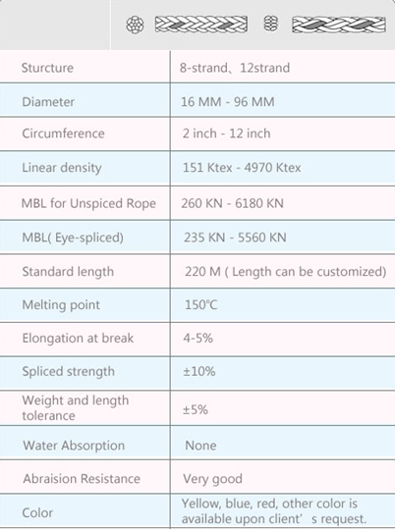Viewport: 395px width, 532px height.
Task: Click the 8-strand round cross-section icon
Action: [135, 25]
